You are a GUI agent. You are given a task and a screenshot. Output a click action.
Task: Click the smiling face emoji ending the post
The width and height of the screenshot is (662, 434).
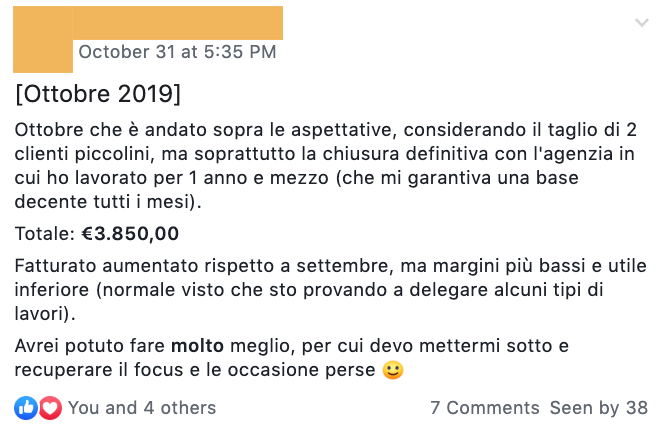coord(393,370)
